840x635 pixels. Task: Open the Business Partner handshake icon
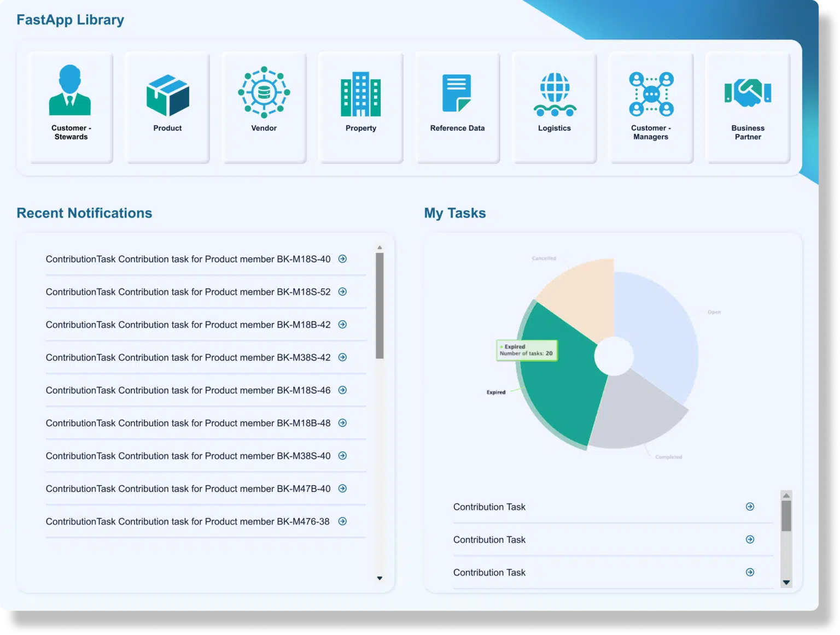(748, 92)
